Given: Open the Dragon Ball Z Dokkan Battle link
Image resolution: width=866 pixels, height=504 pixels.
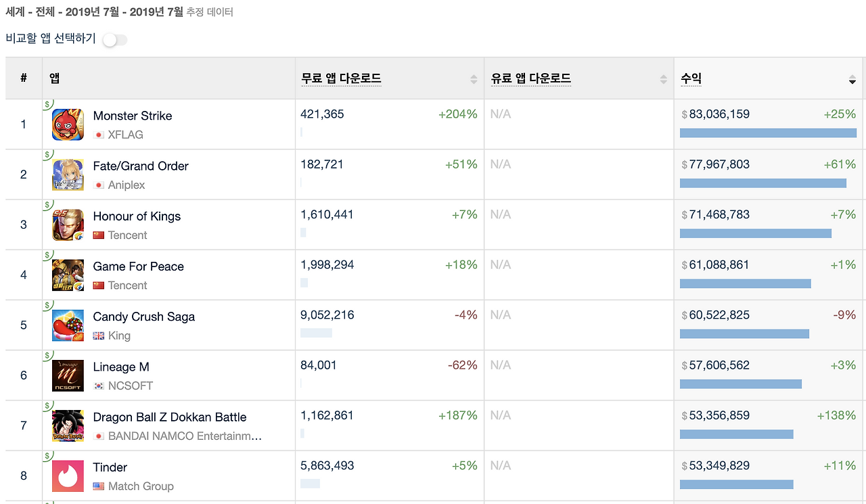Looking at the screenshot, I should [170, 417].
